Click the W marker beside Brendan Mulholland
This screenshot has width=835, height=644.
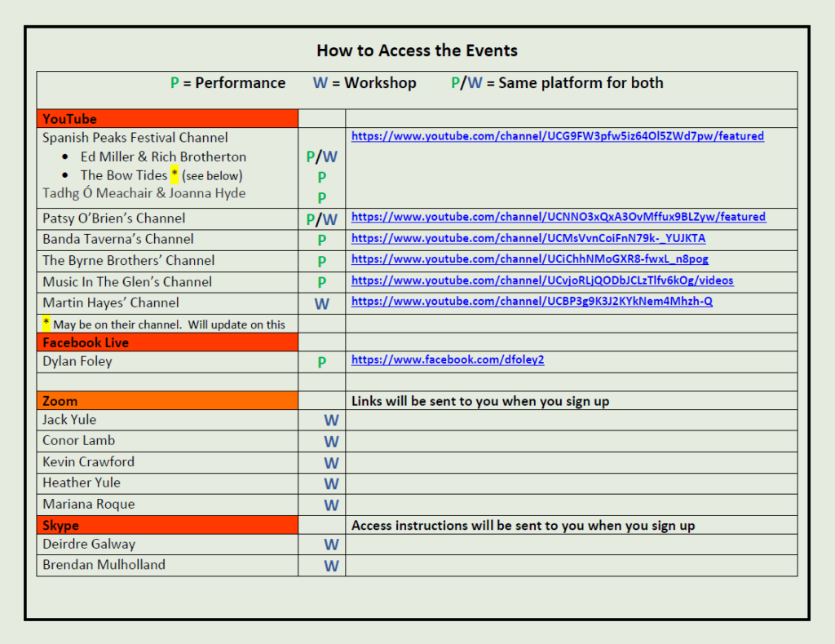coord(331,566)
